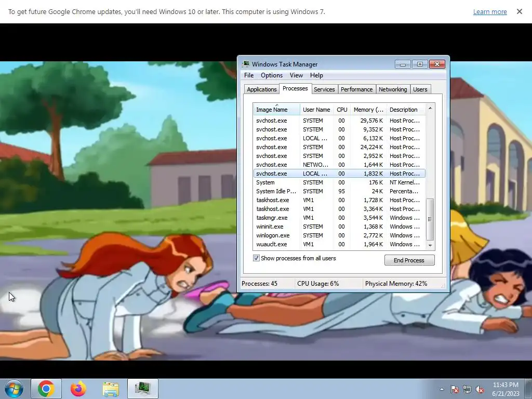Select svchost.exe row run by NETWO… user
Screen dimensions: 532x399
coord(339,165)
